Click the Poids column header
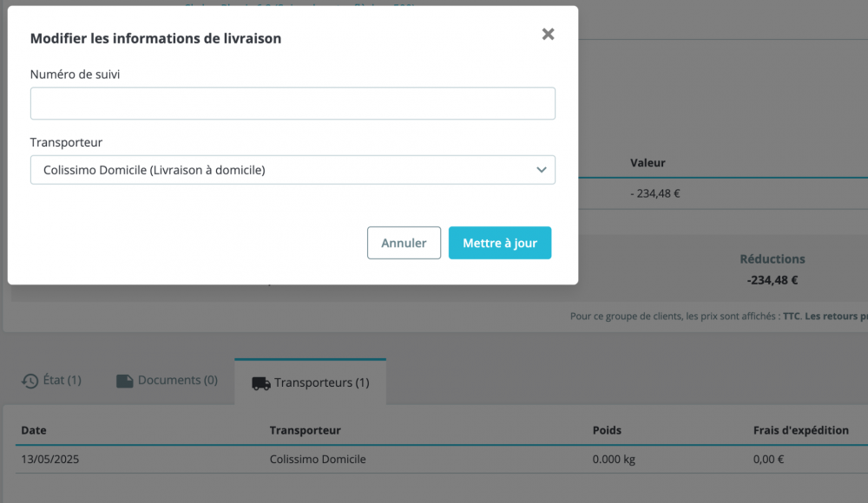 (x=607, y=430)
